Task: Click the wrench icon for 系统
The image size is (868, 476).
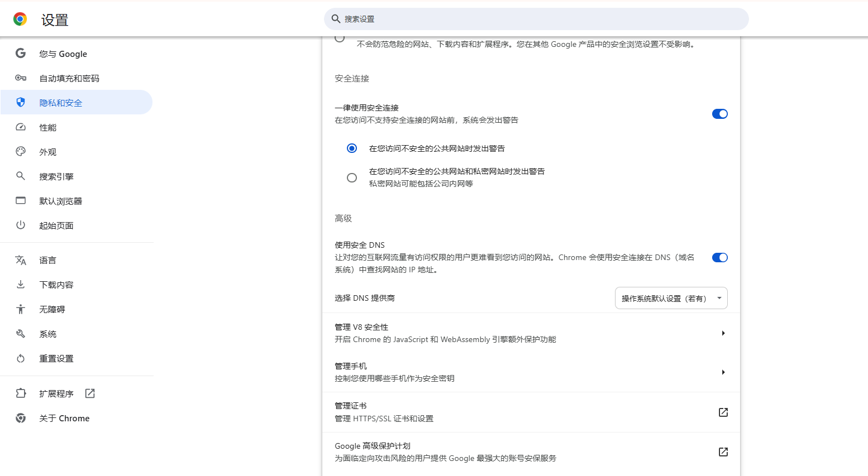Action: tap(21, 334)
